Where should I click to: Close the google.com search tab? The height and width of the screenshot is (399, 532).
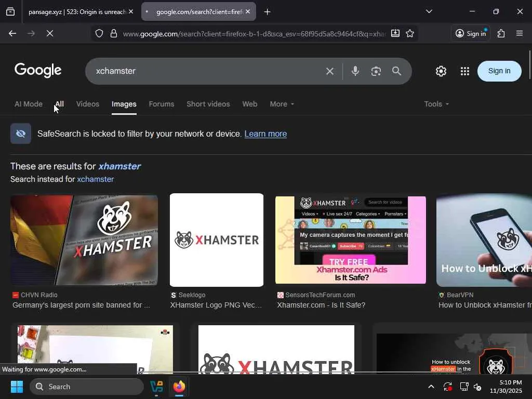tap(248, 11)
